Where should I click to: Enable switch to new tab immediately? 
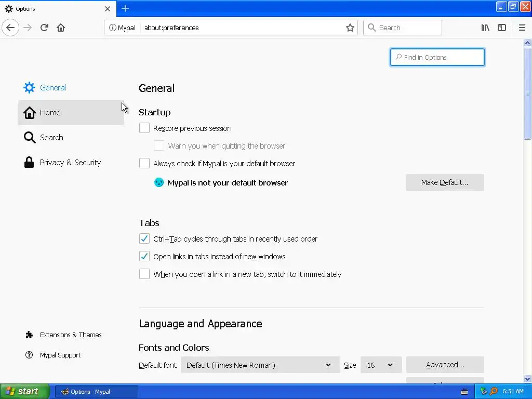pos(144,274)
